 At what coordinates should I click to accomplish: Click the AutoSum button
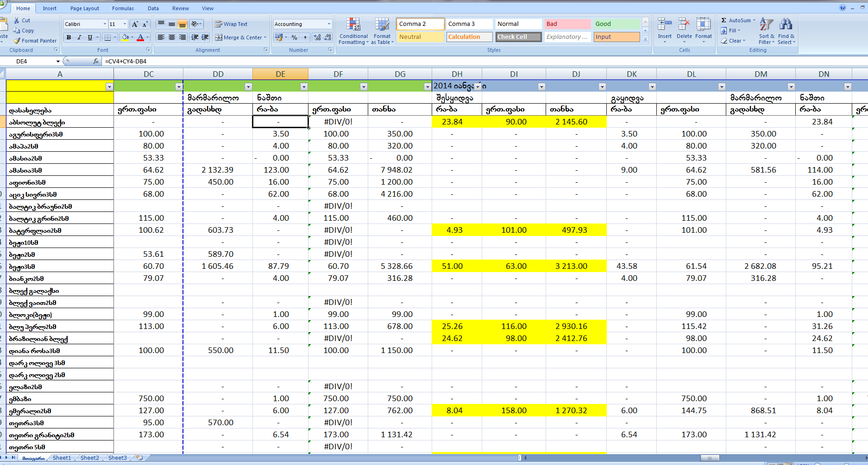coord(736,20)
